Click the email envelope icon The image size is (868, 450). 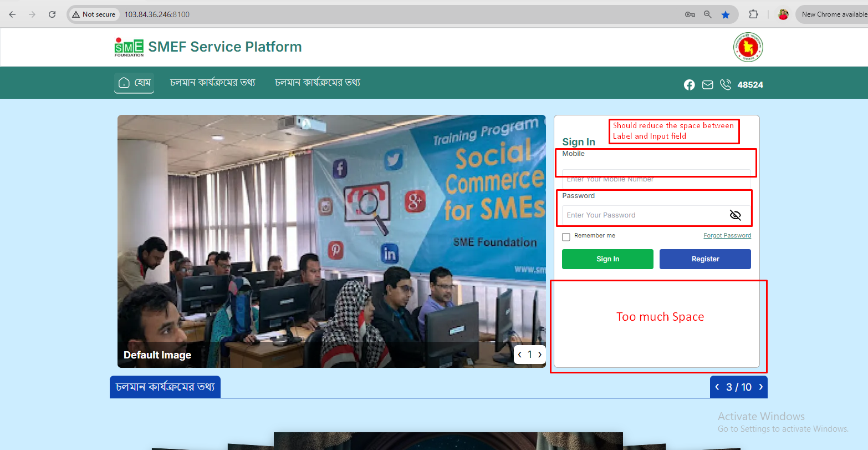(x=708, y=85)
